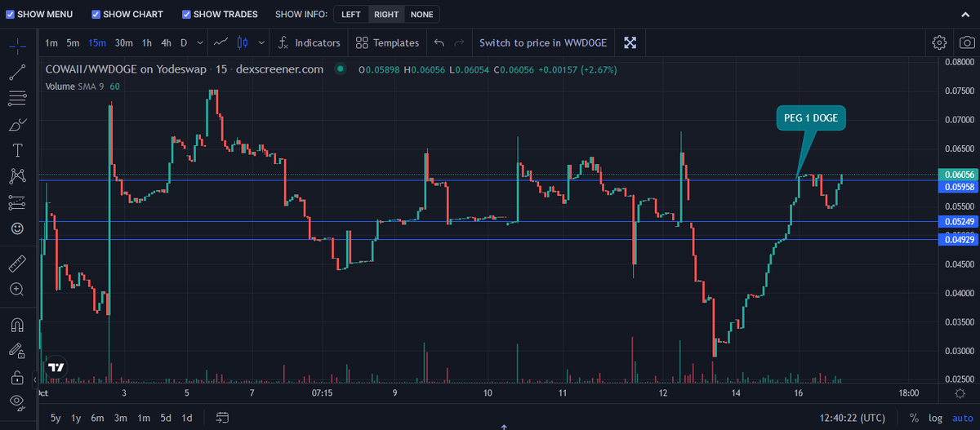
Task: Set date range to 6m
Action: pos(97,418)
